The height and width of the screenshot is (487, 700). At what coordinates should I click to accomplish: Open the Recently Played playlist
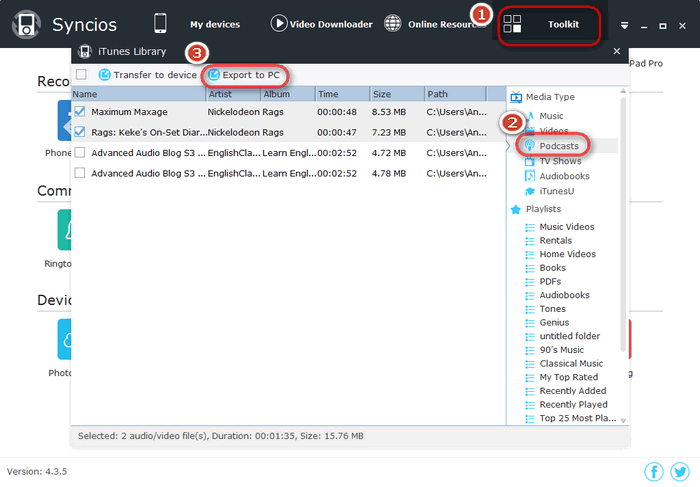coord(573,404)
